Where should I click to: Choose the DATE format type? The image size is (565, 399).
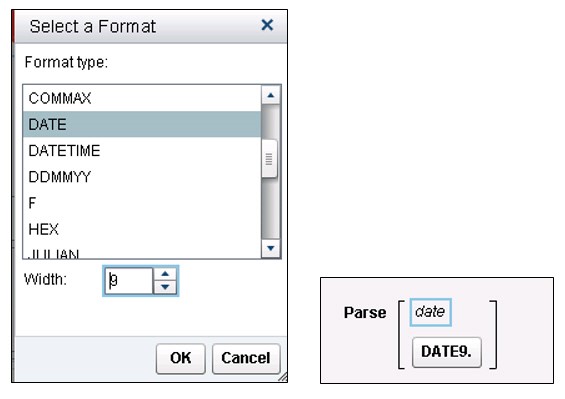142,124
